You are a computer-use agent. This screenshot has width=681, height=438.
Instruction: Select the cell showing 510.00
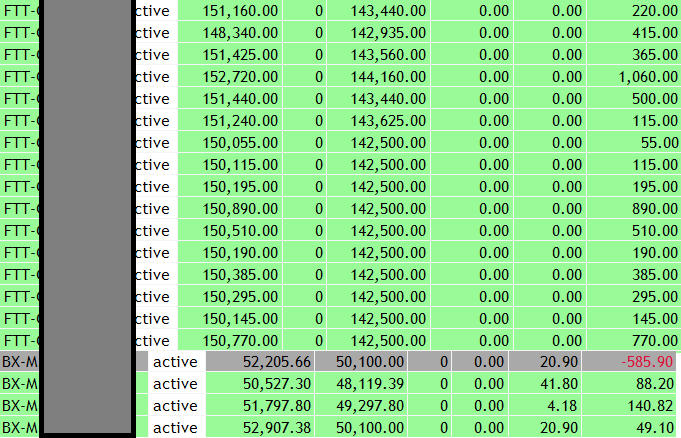click(634, 231)
